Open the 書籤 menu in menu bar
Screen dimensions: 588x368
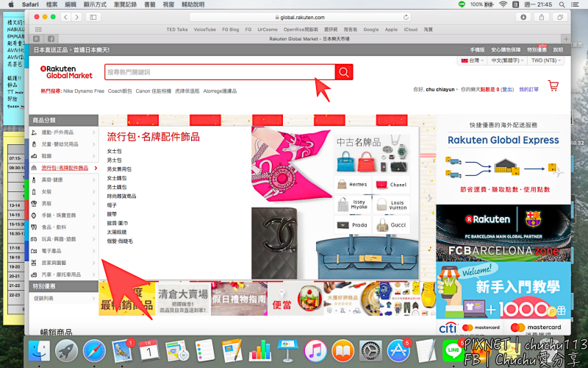click(150, 4)
